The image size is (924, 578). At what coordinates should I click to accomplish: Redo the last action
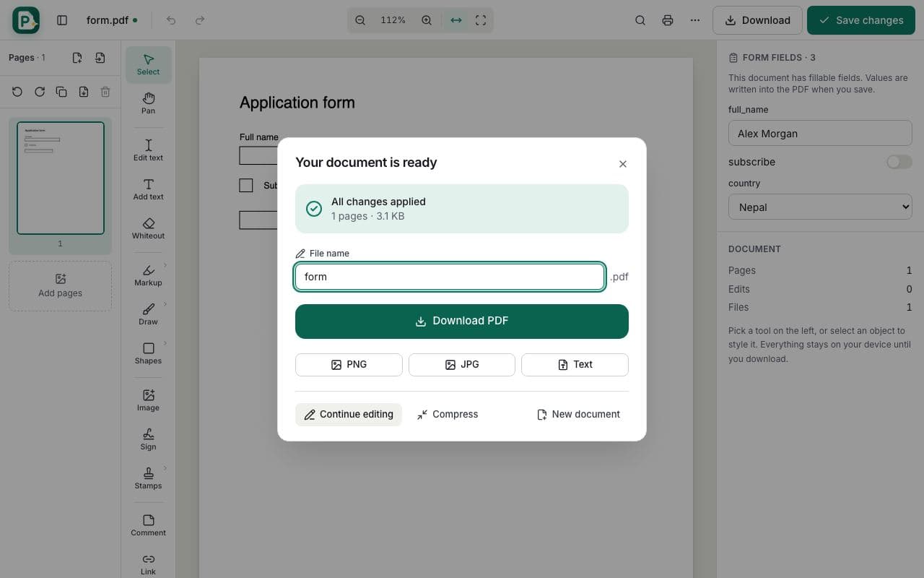click(x=200, y=20)
